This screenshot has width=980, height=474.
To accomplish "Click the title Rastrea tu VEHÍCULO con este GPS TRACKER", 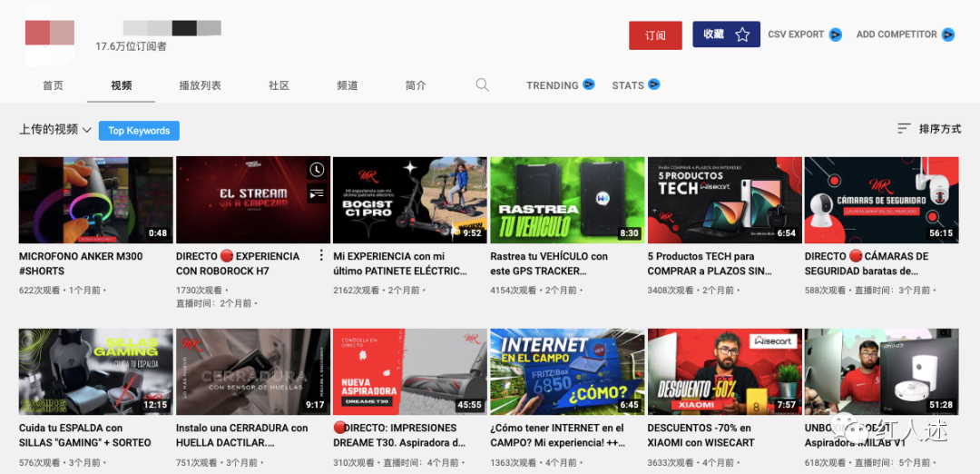I will [x=549, y=263].
